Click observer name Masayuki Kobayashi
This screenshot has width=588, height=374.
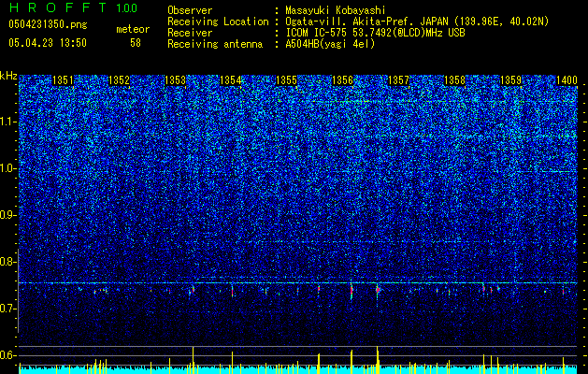(x=336, y=10)
